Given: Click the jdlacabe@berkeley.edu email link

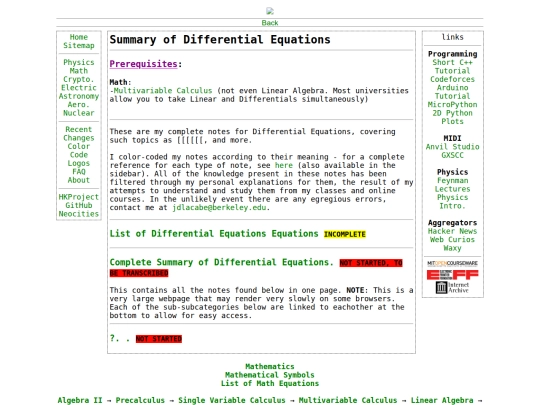Looking at the screenshot, I should 219,208.
